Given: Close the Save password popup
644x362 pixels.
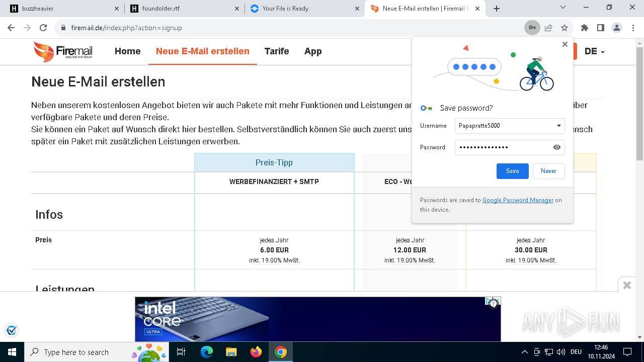Looking at the screenshot, I should [565, 44].
